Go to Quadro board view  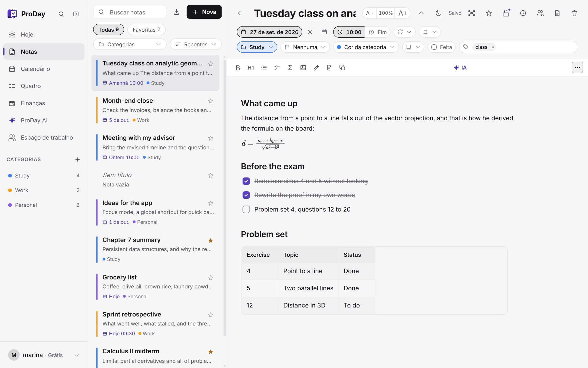point(44,86)
